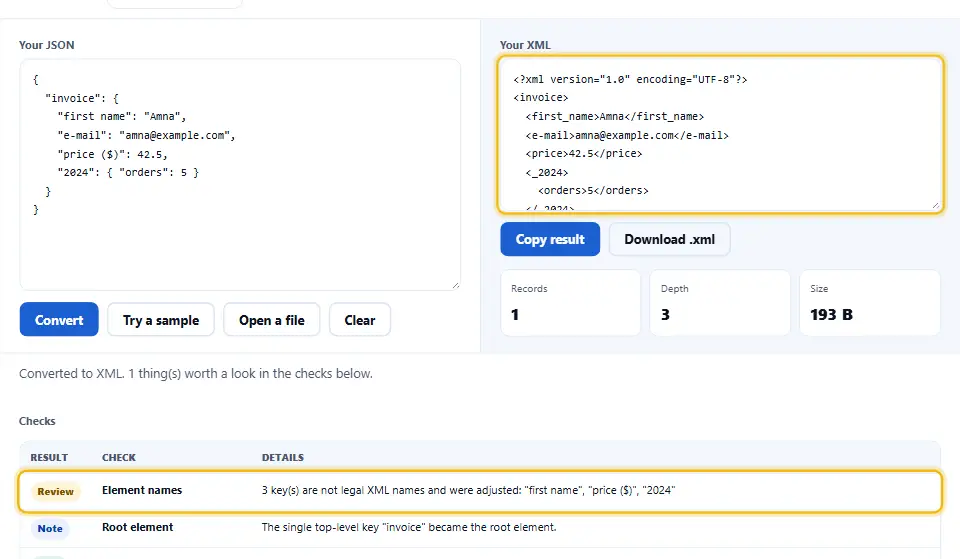The height and width of the screenshot is (559, 960).
Task: Click the <?xml version declaration line
Action: click(630, 79)
